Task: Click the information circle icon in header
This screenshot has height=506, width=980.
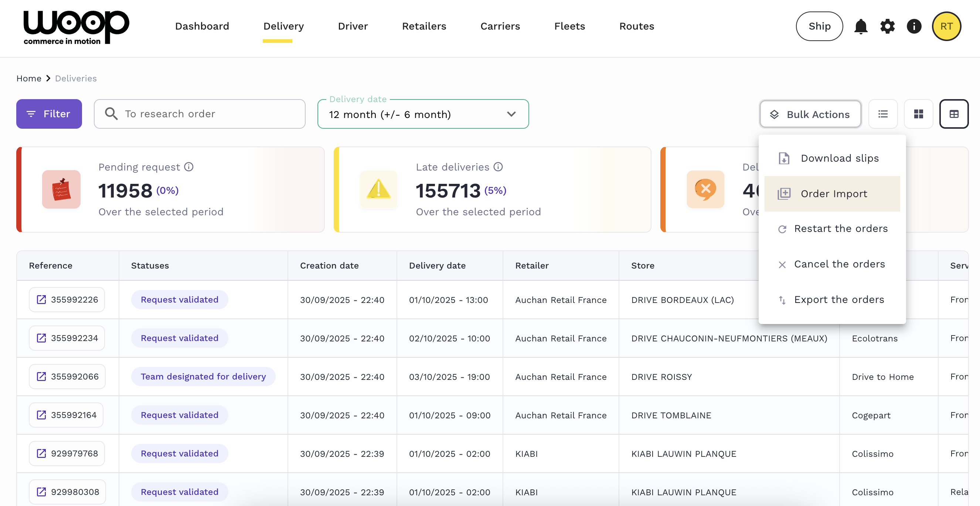Action: [914, 26]
